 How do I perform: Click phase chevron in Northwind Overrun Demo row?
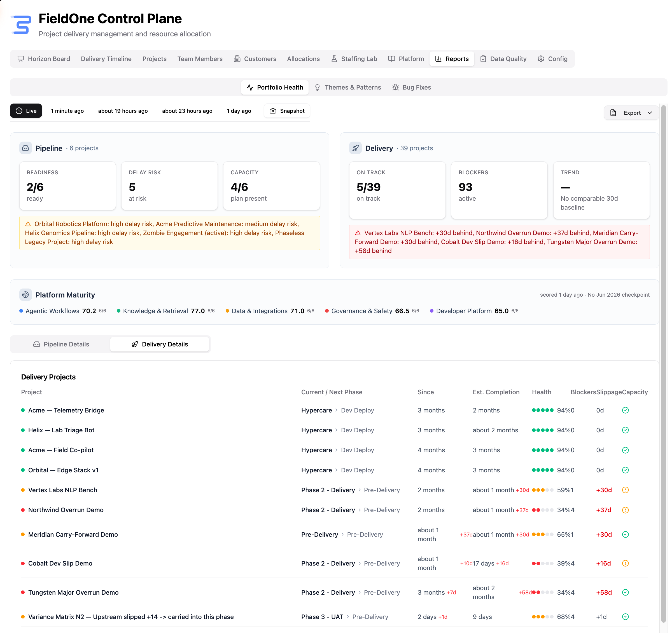pyautogui.click(x=359, y=510)
